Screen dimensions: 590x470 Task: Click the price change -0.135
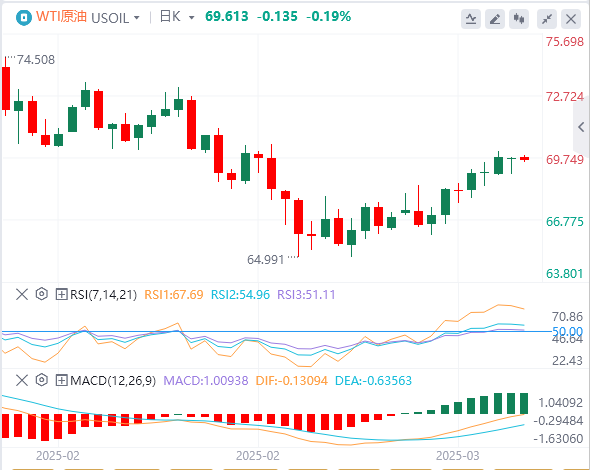click(x=277, y=16)
